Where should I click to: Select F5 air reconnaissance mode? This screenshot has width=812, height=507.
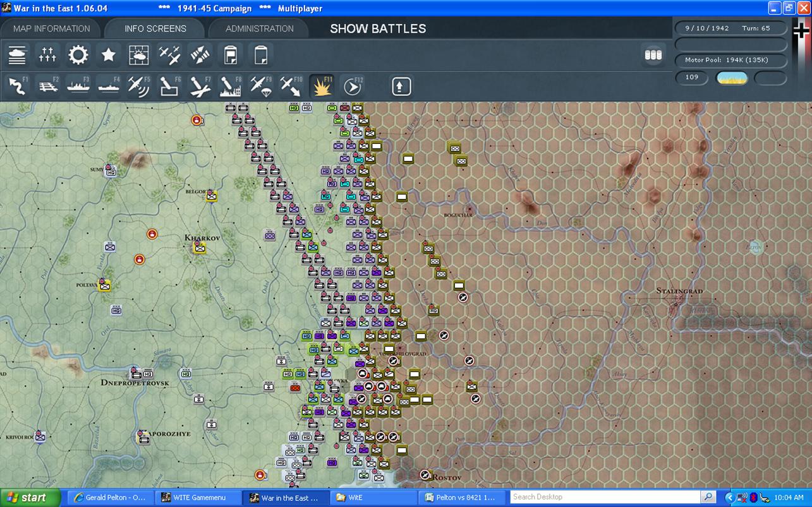coord(138,86)
